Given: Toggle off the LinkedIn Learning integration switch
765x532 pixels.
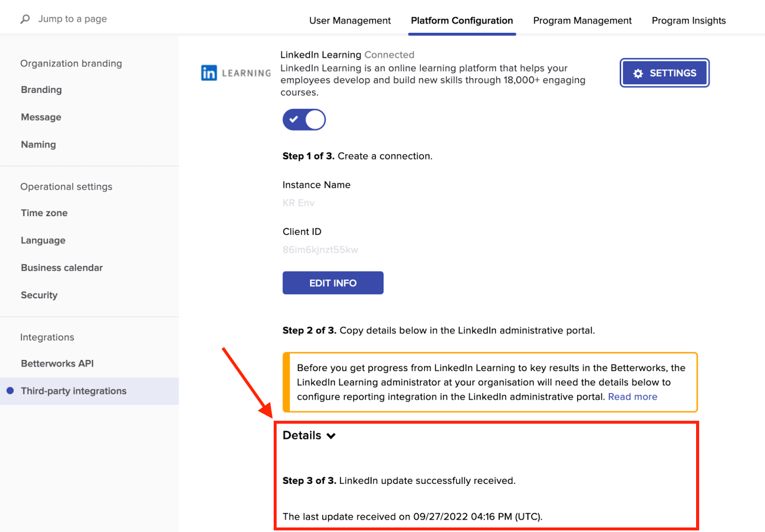Looking at the screenshot, I should tap(304, 119).
